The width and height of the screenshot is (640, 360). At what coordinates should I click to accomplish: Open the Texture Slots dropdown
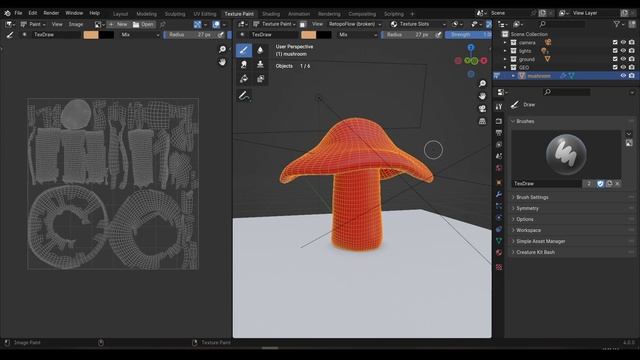click(418, 24)
